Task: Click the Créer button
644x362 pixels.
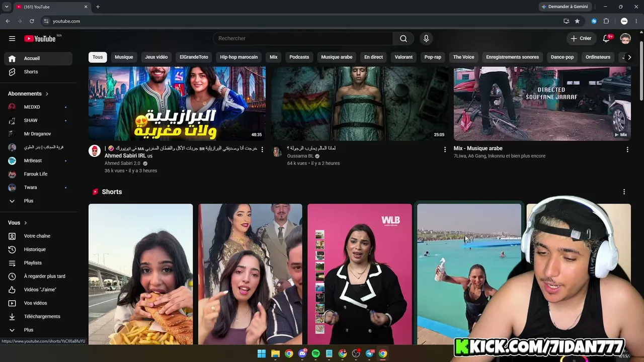Action: [x=581, y=38]
